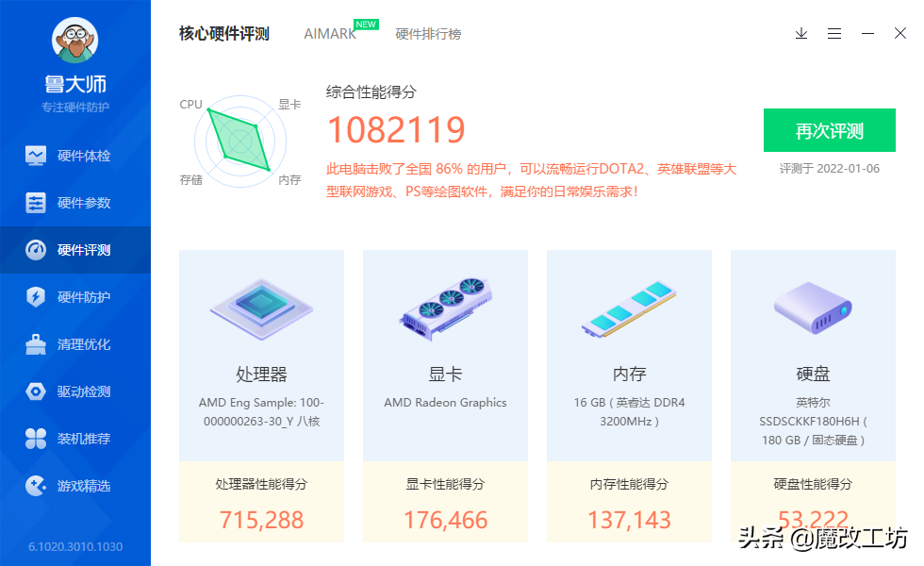
Task: Click processor score 715,288
Action: tap(262, 520)
